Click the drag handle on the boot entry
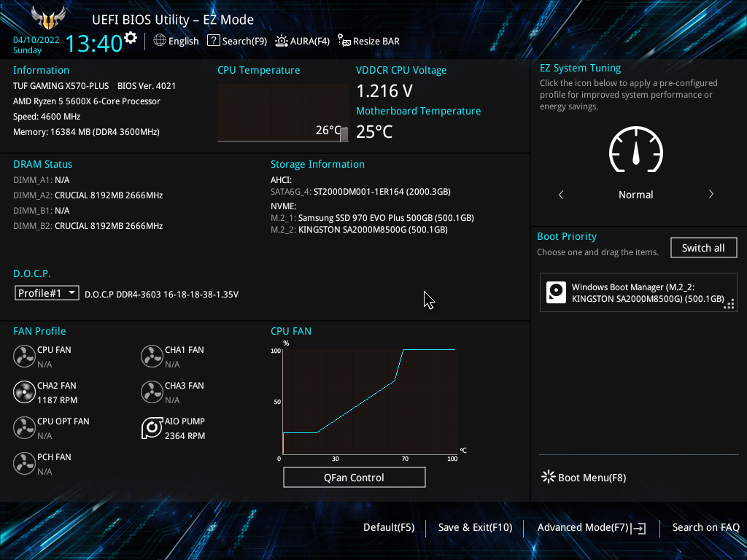Image resolution: width=747 pixels, height=560 pixels. click(x=729, y=304)
